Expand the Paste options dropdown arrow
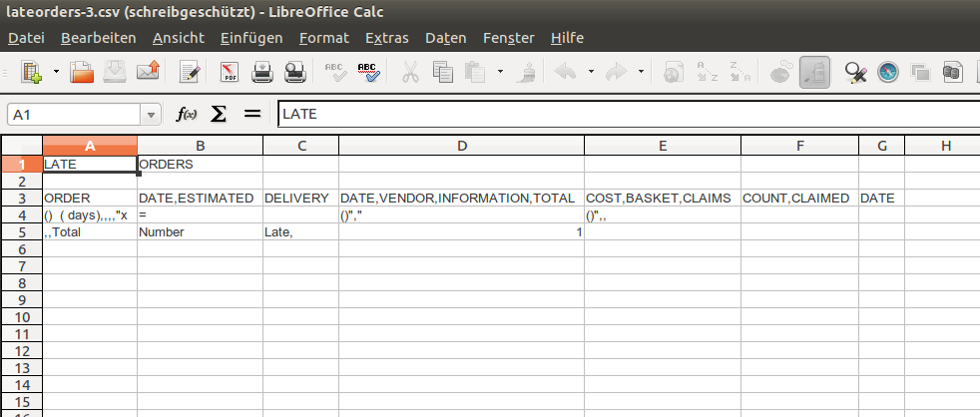This screenshot has width=980, height=417. point(500,72)
